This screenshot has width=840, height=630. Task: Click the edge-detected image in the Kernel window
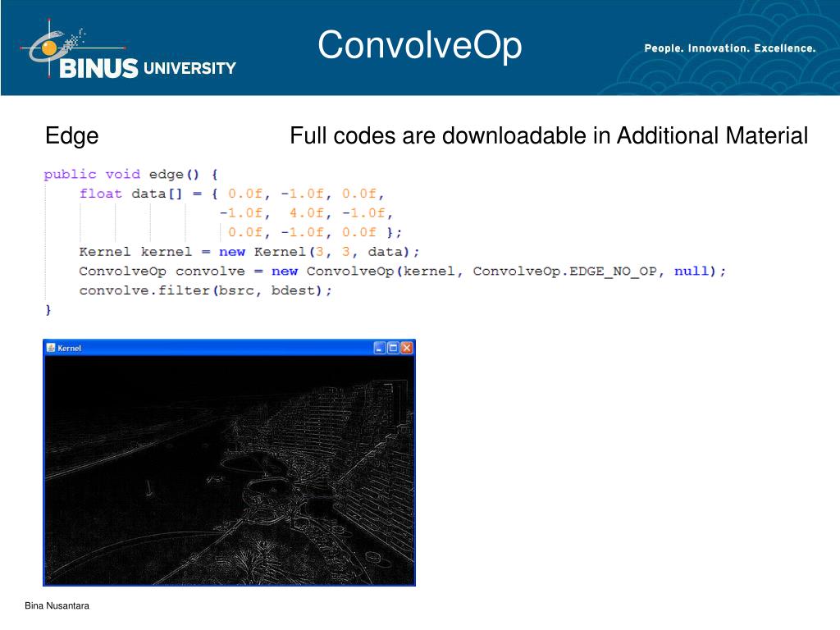click(230, 470)
